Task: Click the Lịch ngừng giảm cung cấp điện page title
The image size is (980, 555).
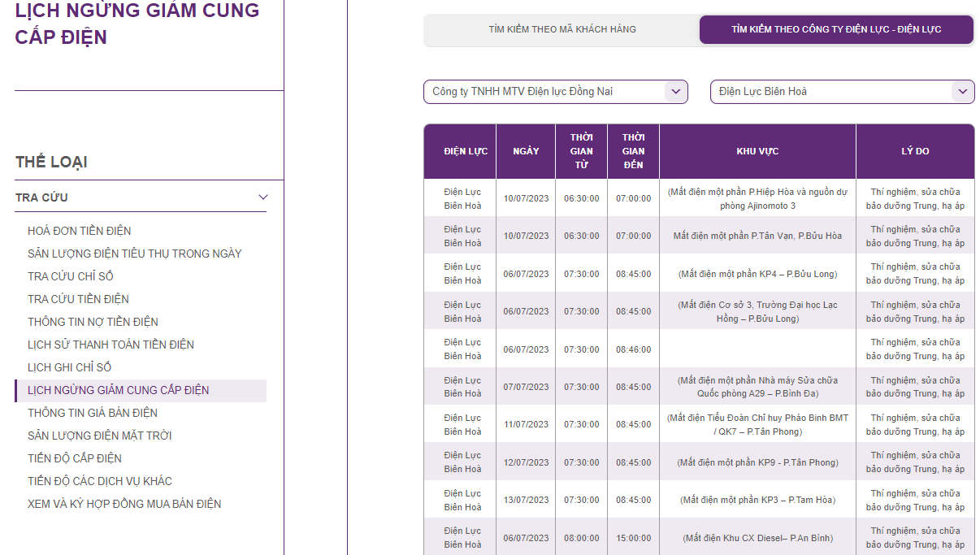Action: coord(137,24)
